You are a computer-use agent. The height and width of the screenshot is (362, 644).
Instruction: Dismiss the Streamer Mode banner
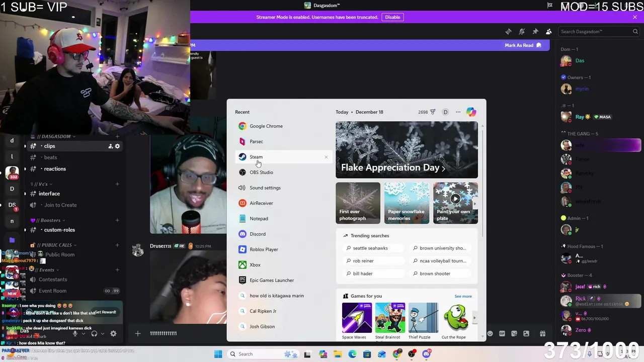point(635,17)
